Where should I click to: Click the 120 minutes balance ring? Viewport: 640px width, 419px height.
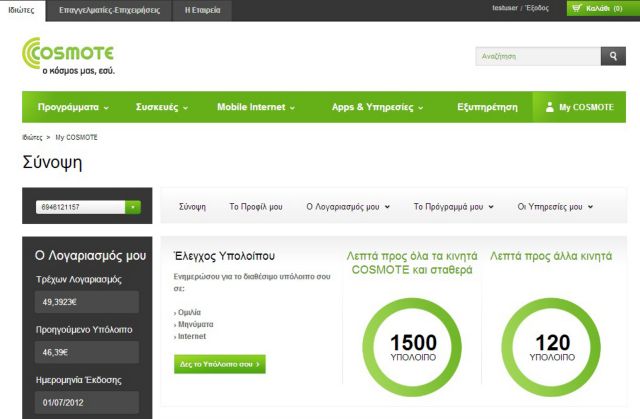551,347
